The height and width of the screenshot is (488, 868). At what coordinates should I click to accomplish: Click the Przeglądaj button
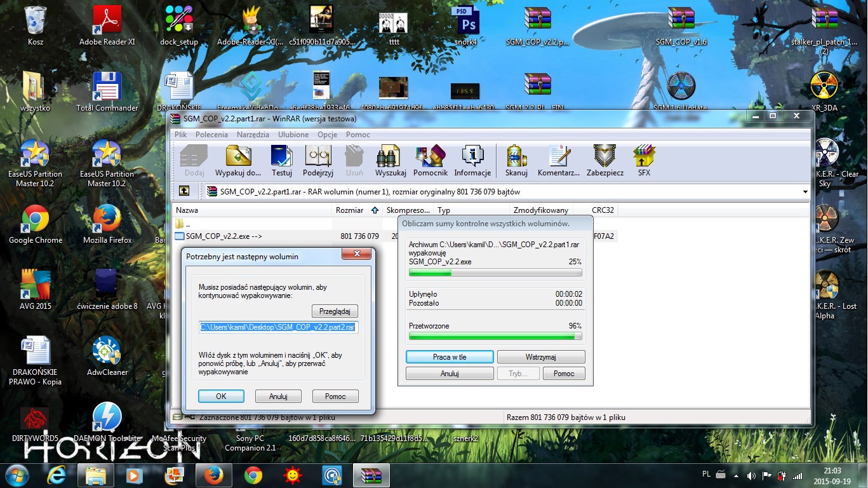335,311
